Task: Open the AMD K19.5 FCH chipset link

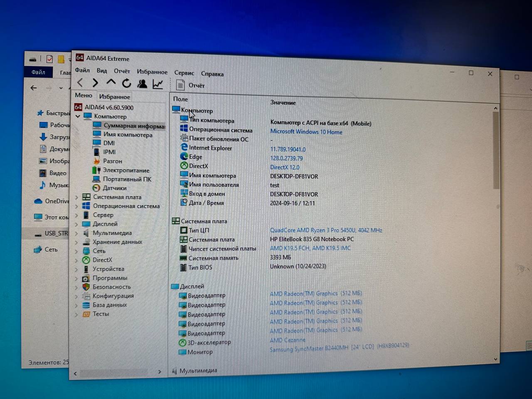Action: coord(310,248)
